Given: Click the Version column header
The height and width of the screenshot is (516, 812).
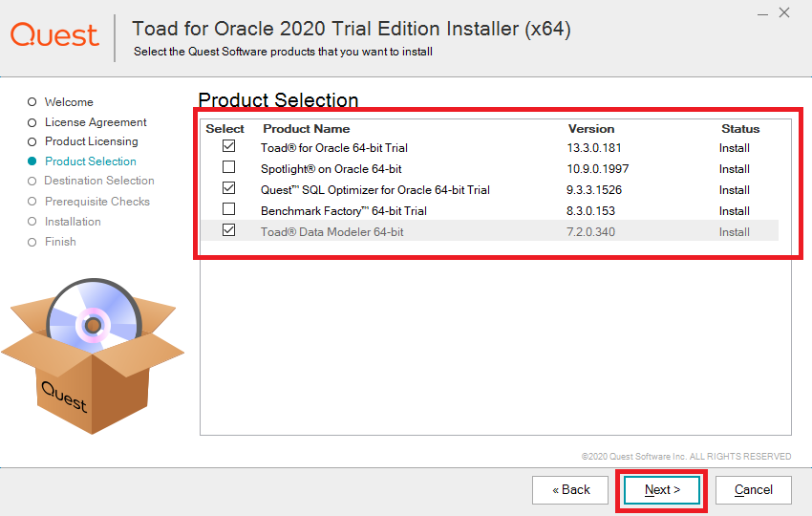Looking at the screenshot, I should point(591,128).
